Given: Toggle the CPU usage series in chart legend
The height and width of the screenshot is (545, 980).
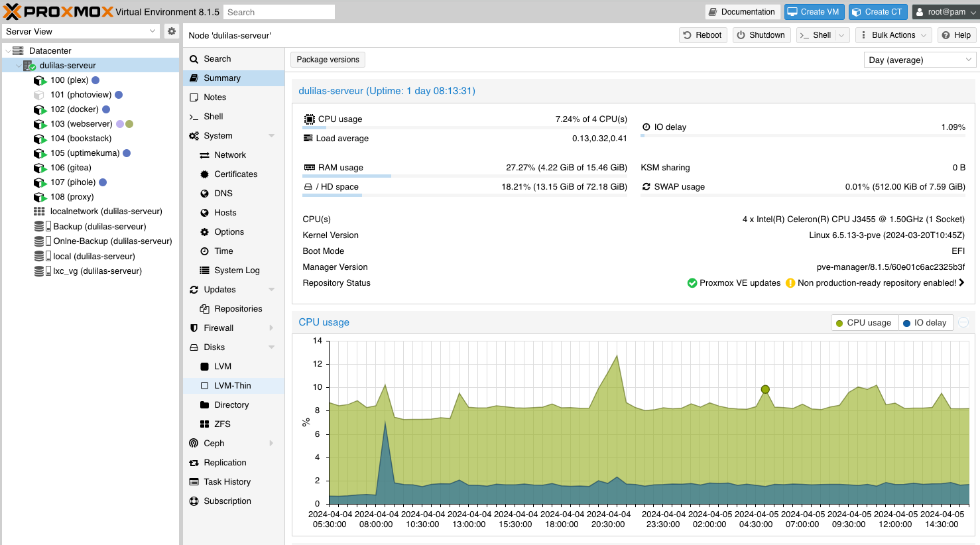Looking at the screenshot, I should pyautogui.click(x=864, y=323).
